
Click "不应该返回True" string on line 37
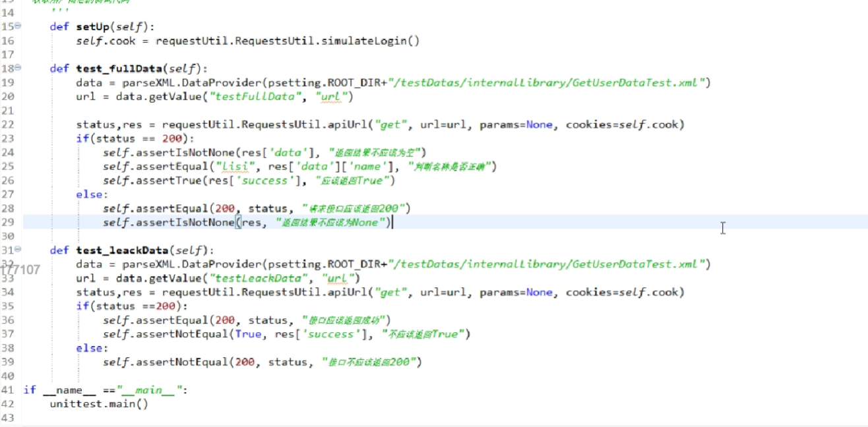425,334
